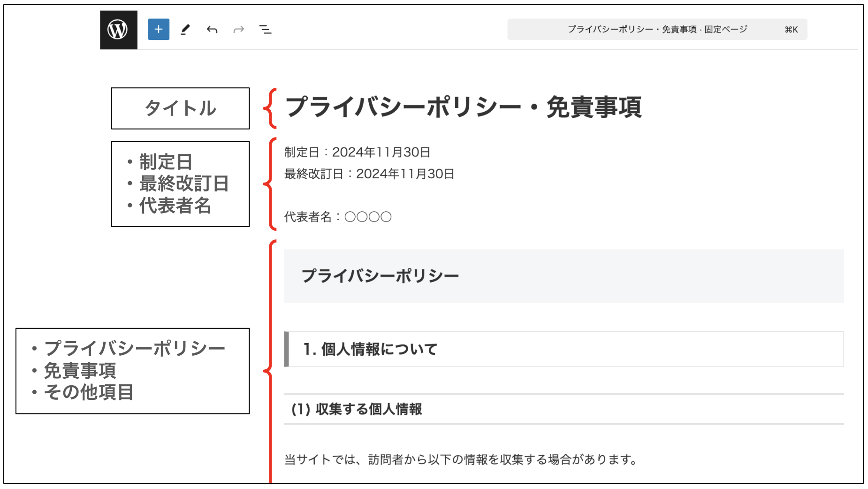Viewport: 868px width, 489px height.
Task: Open the command palette page title bar
Action: 657,29
